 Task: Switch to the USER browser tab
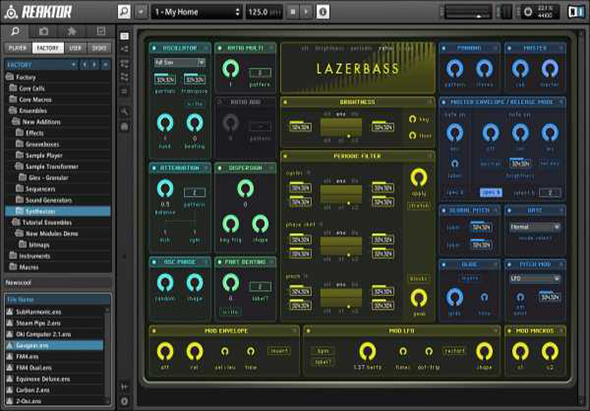(75, 48)
